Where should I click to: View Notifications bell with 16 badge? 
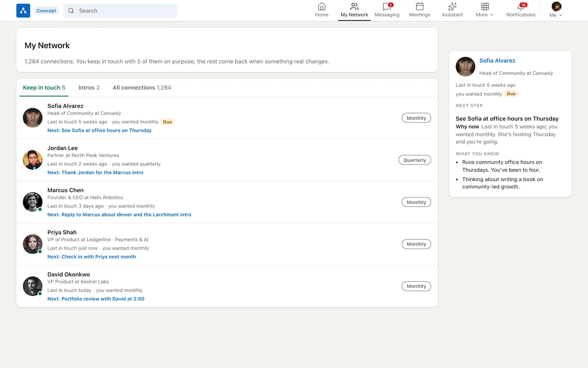click(x=521, y=10)
